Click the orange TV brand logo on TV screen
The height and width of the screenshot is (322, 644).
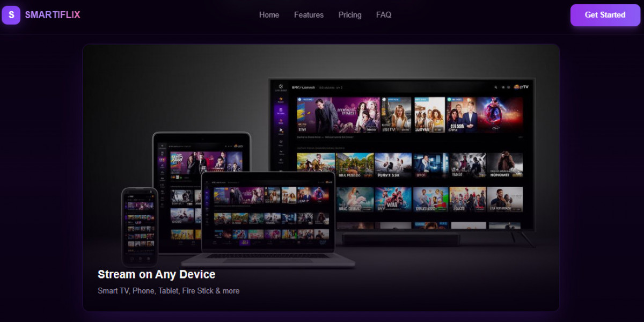coord(521,87)
